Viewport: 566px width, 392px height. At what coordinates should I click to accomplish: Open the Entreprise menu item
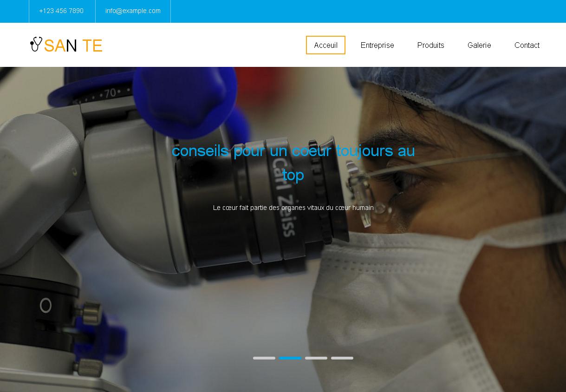click(x=377, y=45)
